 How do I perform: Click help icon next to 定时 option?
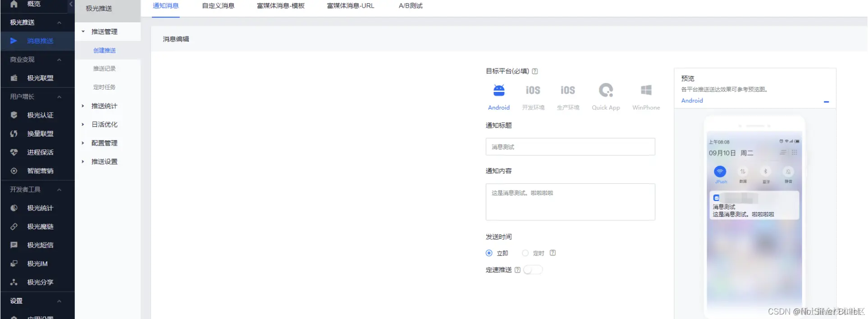(553, 253)
